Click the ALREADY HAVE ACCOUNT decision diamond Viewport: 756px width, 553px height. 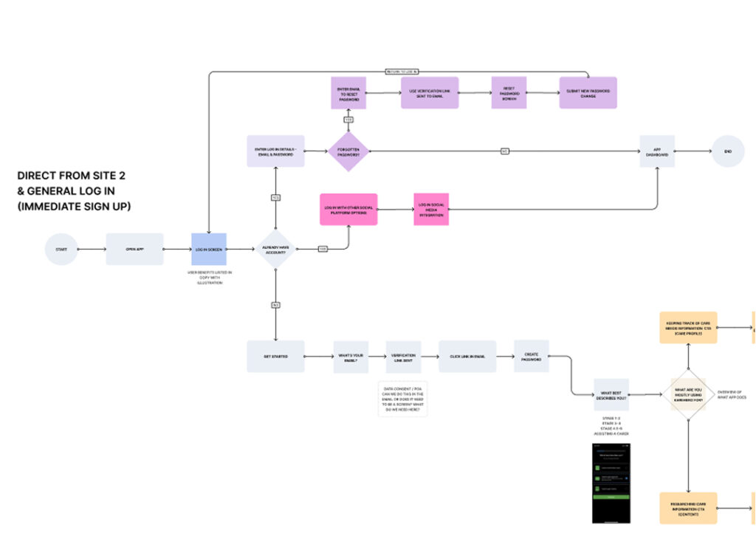(x=275, y=250)
